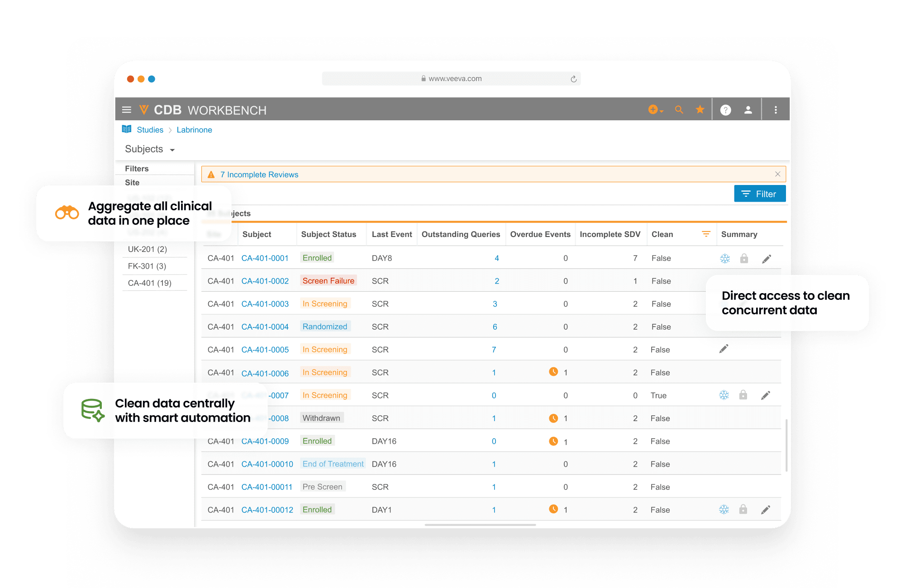Click the Filter button to open filters

758,194
